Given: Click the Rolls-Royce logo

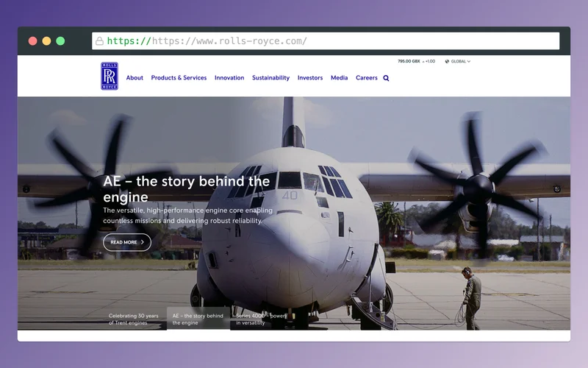Looking at the screenshot, I should (110, 77).
